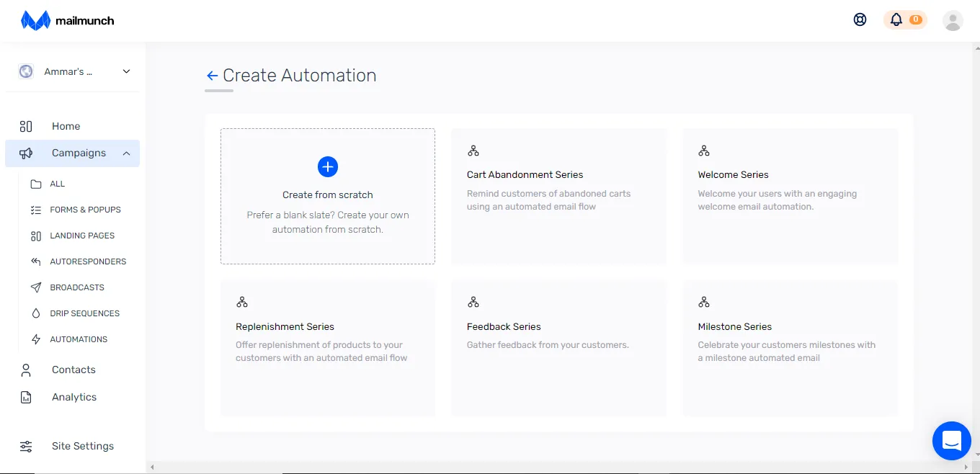Open AUTORESPONDERS
The width and height of the screenshot is (980, 474).
point(88,261)
